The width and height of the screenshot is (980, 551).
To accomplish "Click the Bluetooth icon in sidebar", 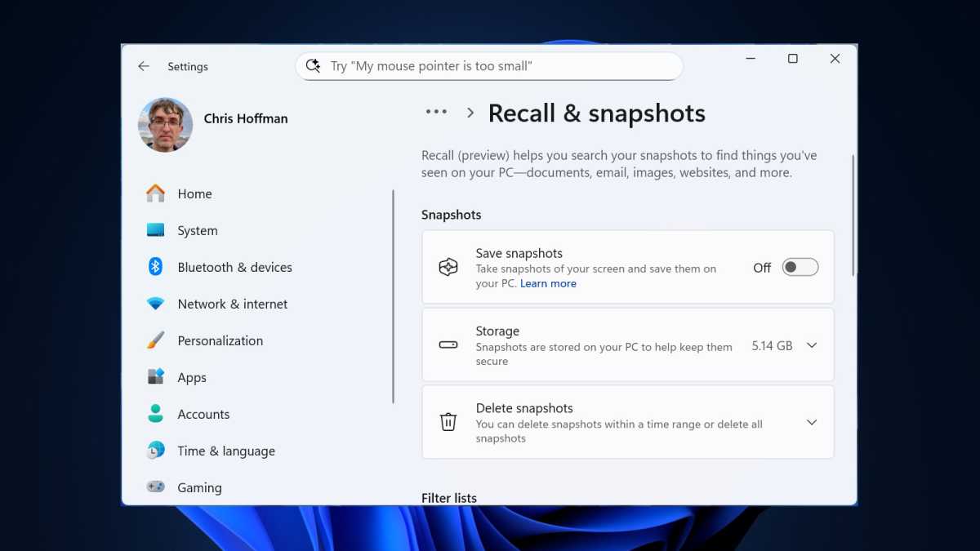I will [x=155, y=267].
